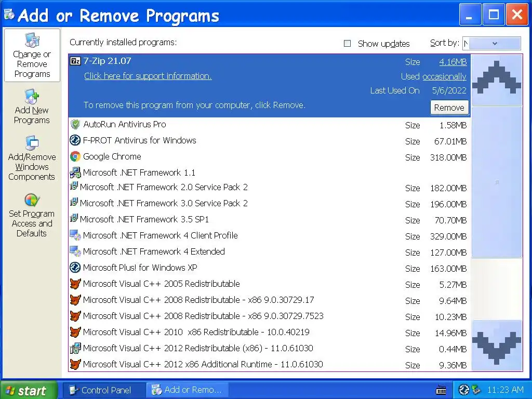Click the 4.16MB size link
This screenshot has width=532, height=399.
[x=453, y=62]
